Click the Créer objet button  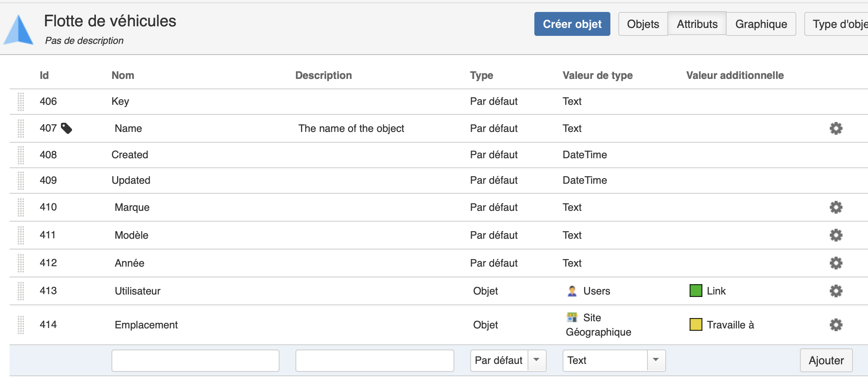tap(572, 24)
